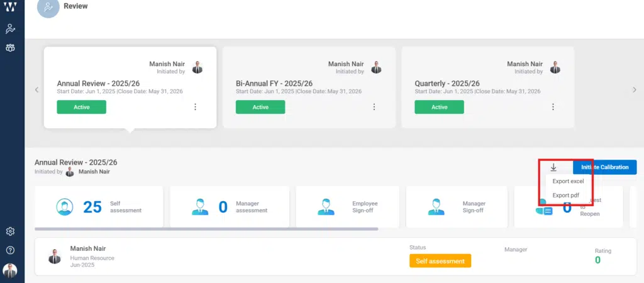The image size is (644, 283).
Task: Click the download export icon
Action: 553,167
